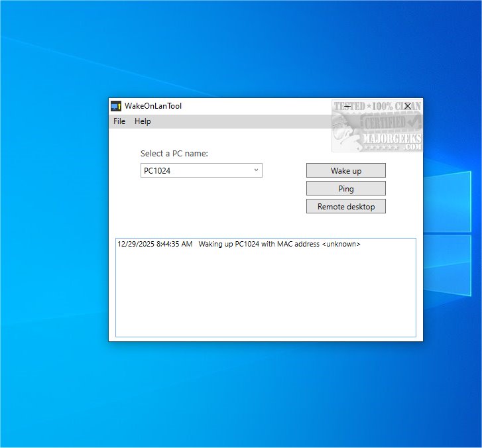Launch Remote desktop for the selected PC
The width and height of the screenshot is (482, 448).
click(346, 206)
